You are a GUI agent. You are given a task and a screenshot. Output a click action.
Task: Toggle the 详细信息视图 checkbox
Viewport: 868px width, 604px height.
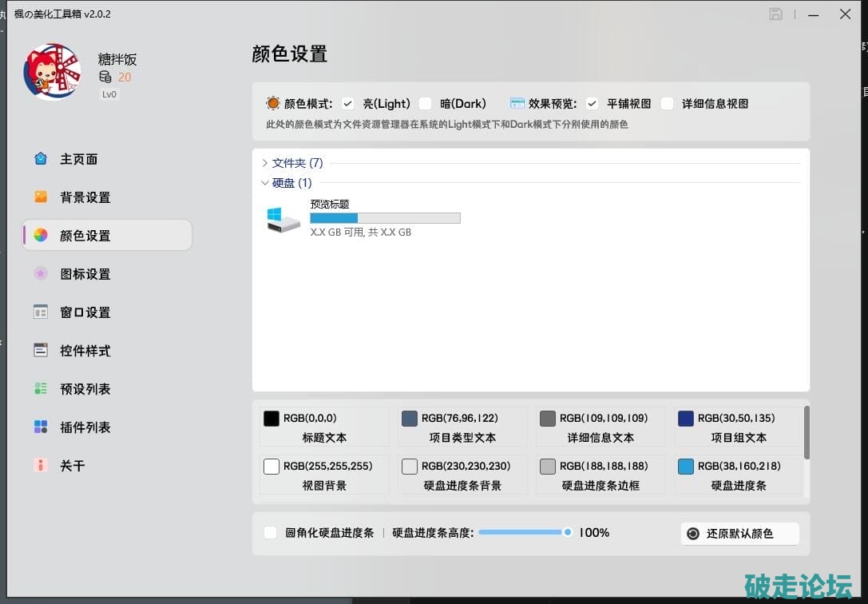click(x=668, y=104)
